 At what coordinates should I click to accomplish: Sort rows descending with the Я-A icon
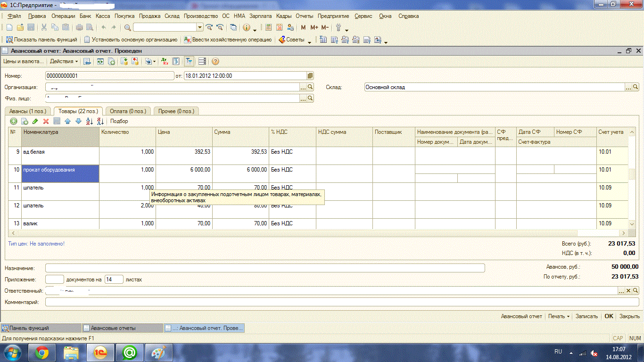[x=100, y=121]
